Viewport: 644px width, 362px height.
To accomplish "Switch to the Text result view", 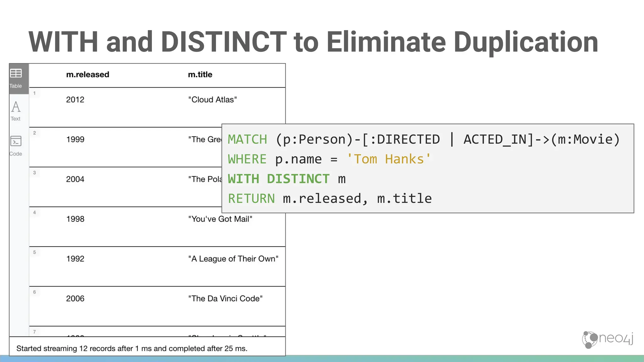I will tap(16, 111).
